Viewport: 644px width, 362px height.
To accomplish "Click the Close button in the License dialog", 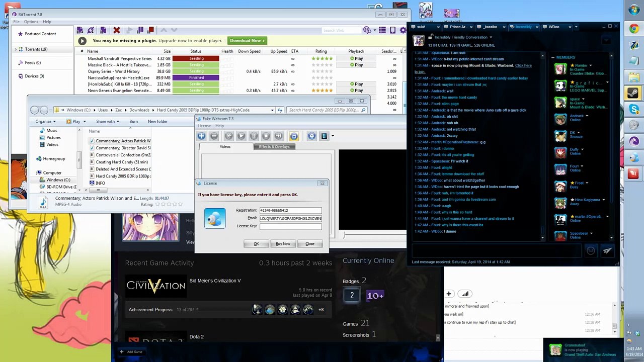I will click(310, 244).
